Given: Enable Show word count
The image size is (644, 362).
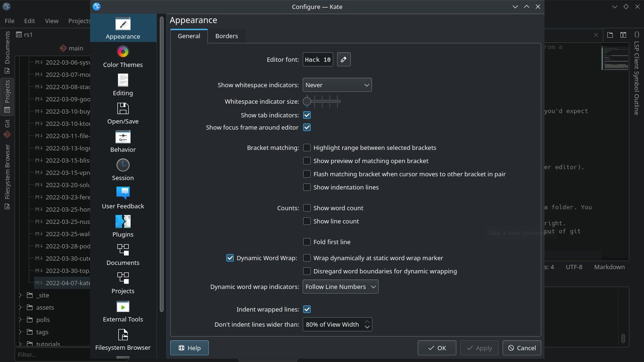Looking at the screenshot, I should (307, 208).
